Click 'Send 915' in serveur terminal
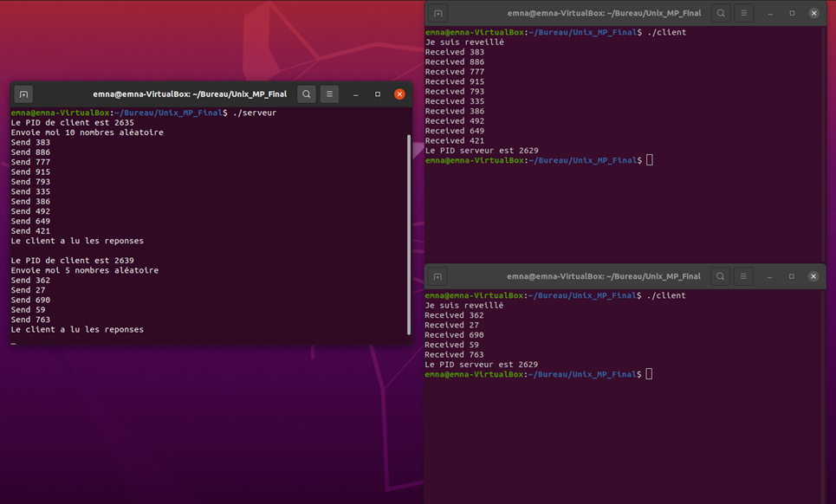 pyautogui.click(x=30, y=172)
